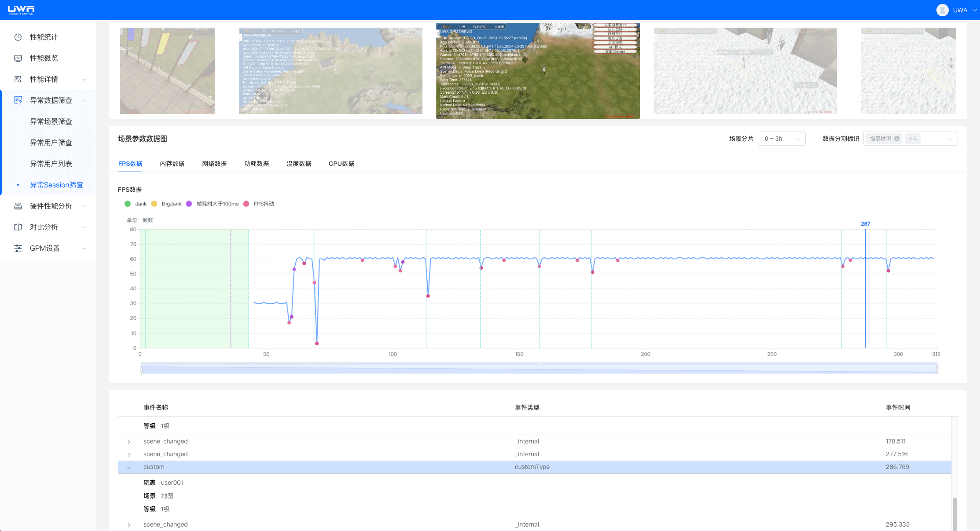Click the 性能统计 pie chart icon

[18, 37]
